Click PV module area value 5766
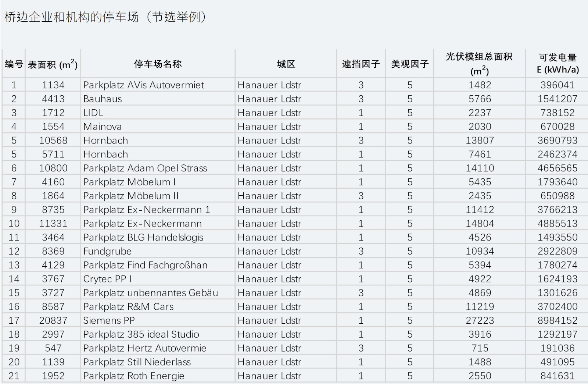The width and height of the screenshot is (588, 384). tap(480, 99)
